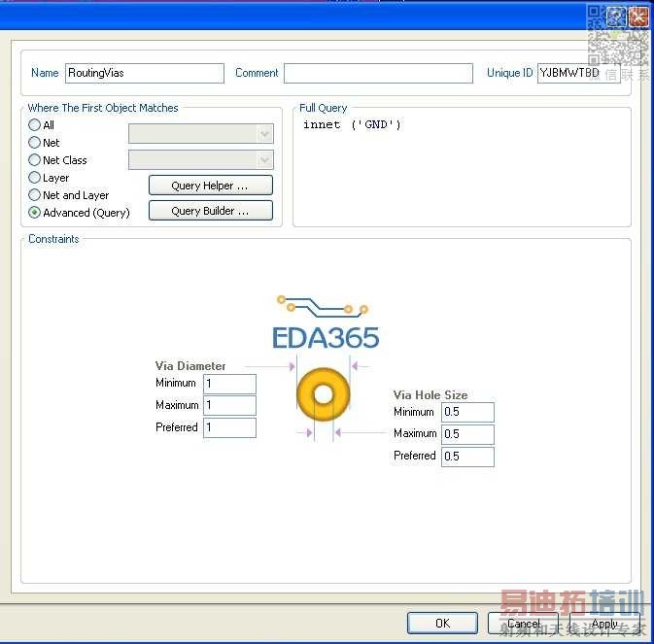Edit Via Hole Size Maximum value
654x644 pixels.
click(468, 434)
